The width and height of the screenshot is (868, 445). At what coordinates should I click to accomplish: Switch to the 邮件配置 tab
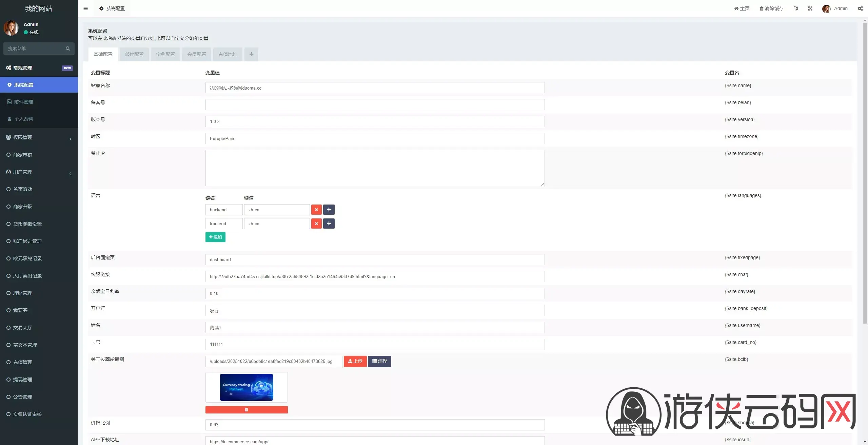pos(134,54)
